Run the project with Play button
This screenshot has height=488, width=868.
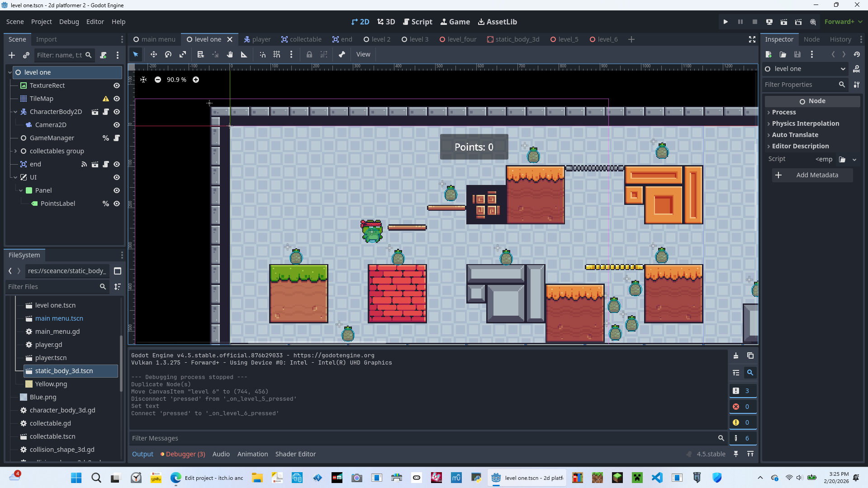coord(726,22)
